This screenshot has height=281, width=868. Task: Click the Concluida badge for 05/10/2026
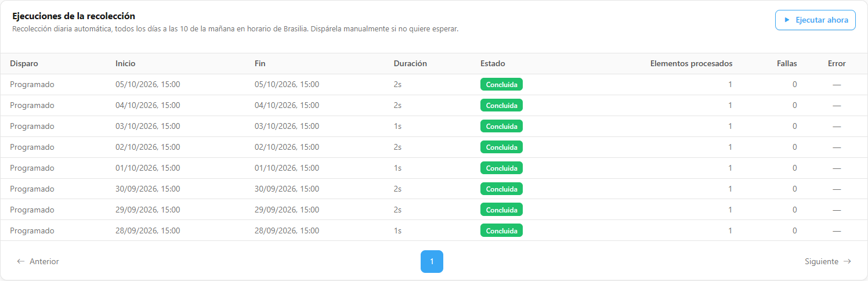point(501,84)
